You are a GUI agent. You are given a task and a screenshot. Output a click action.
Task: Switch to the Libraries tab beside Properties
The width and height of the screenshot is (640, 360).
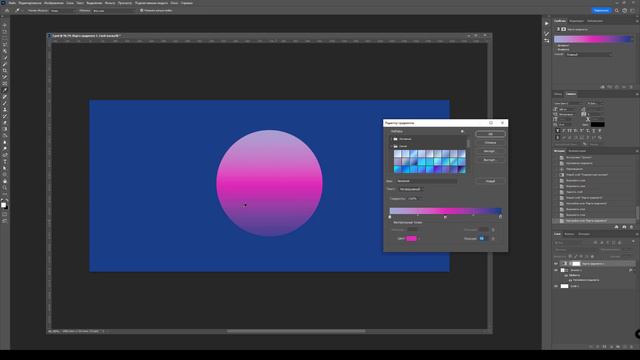point(595,21)
